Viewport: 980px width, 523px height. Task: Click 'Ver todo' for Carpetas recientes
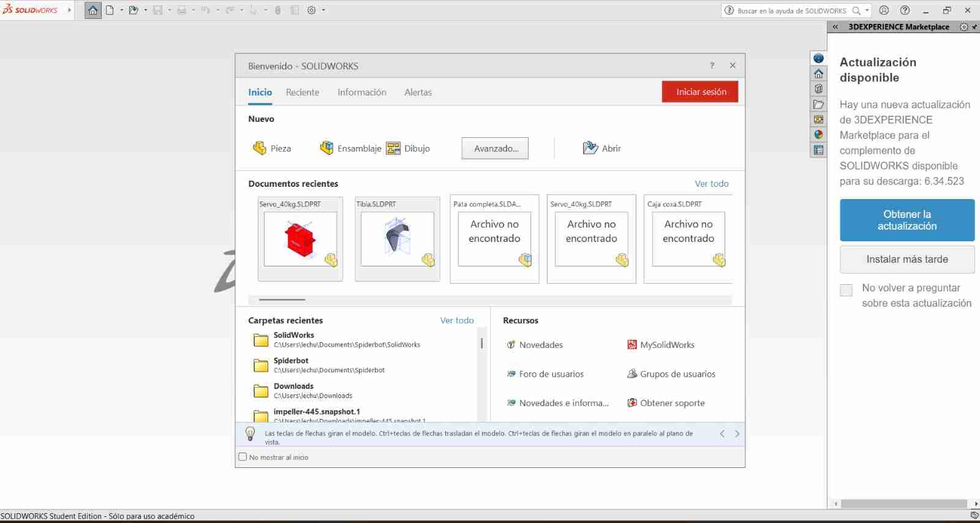(457, 320)
